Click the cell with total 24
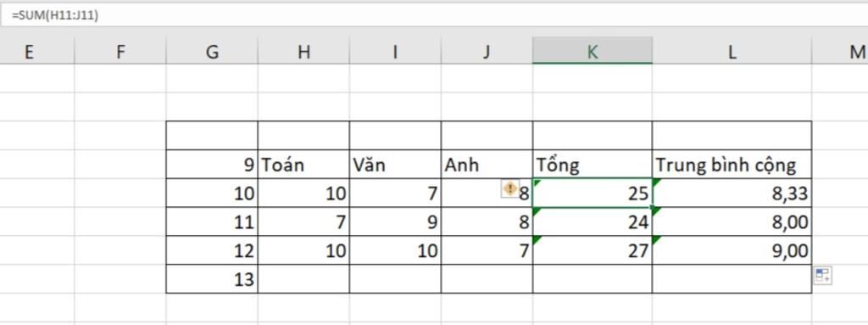 [x=593, y=221]
